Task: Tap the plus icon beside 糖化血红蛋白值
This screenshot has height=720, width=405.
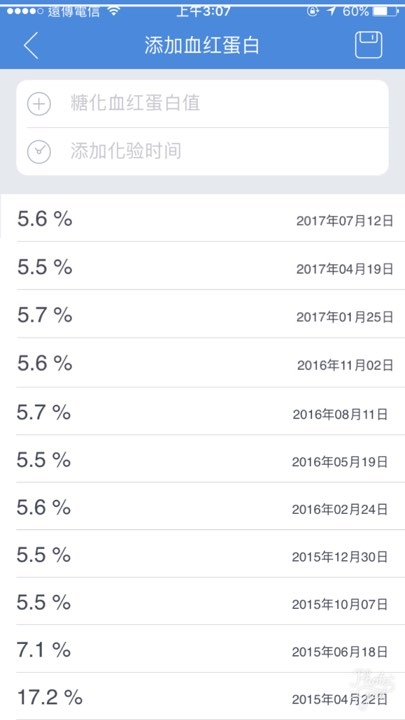Action: [x=39, y=104]
